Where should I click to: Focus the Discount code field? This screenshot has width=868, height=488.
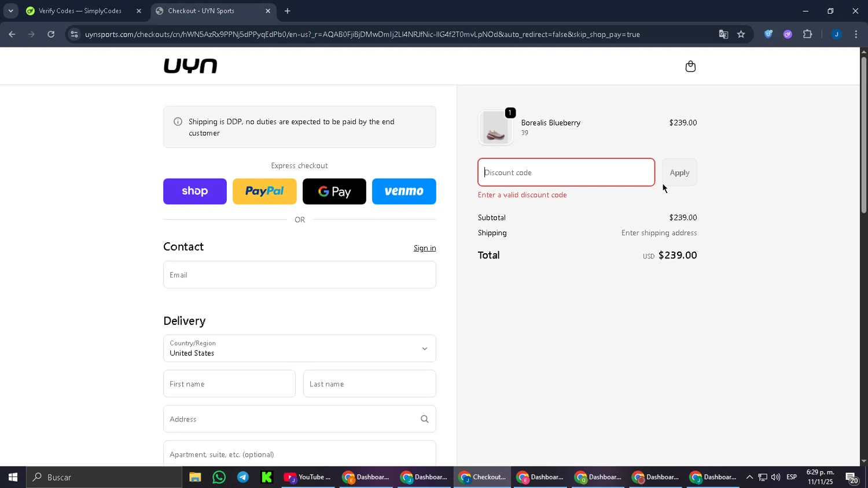click(567, 172)
